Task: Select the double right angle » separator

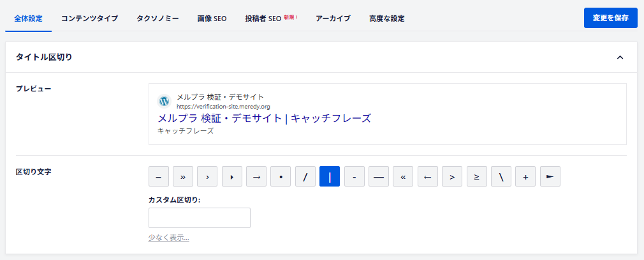Action: tap(183, 176)
